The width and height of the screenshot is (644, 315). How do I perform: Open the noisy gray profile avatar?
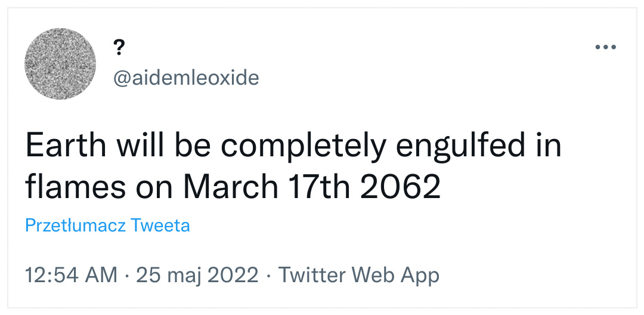pos(60,64)
